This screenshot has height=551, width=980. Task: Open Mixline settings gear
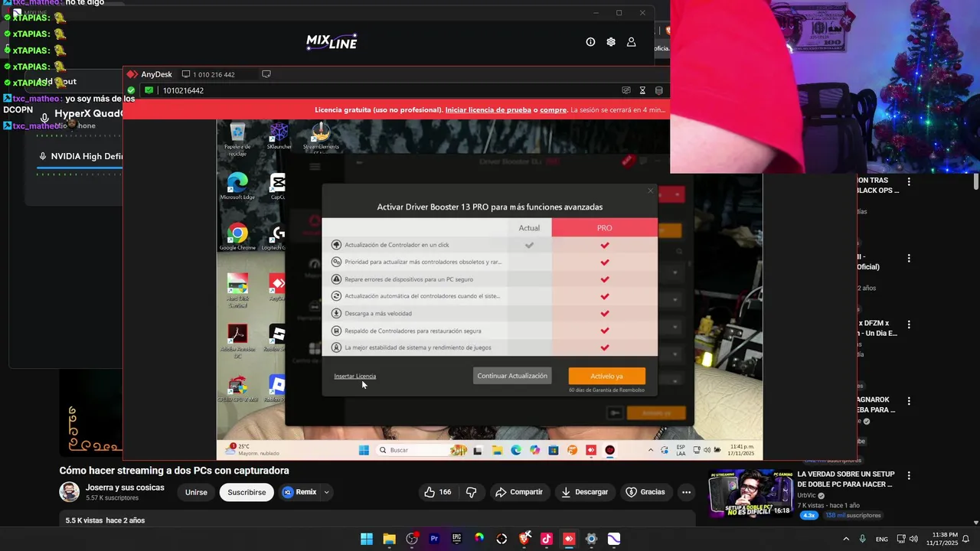pos(611,42)
